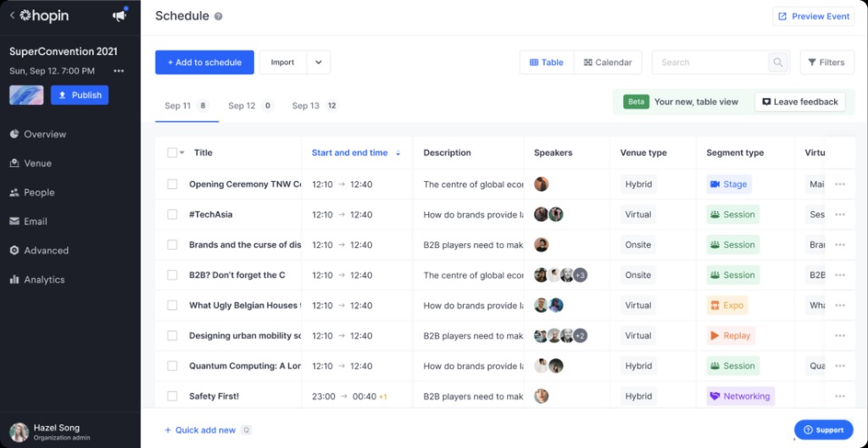Switch to Calendar view
Screen dimensions: 868x448
click(x=608, y=63)
